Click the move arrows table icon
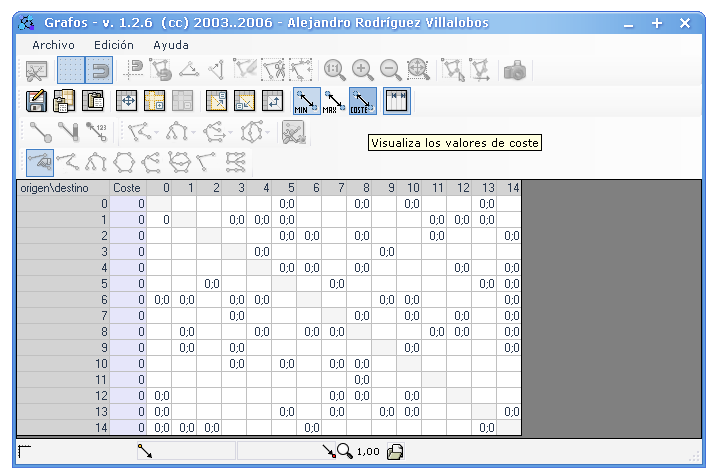The image size is (710, 475). tap(127, 101)
